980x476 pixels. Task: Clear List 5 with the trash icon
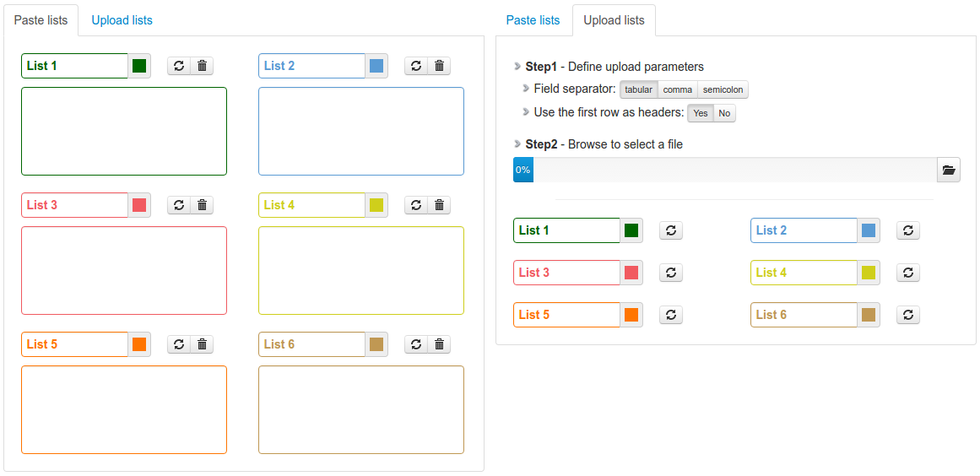[x=202, y=344]
